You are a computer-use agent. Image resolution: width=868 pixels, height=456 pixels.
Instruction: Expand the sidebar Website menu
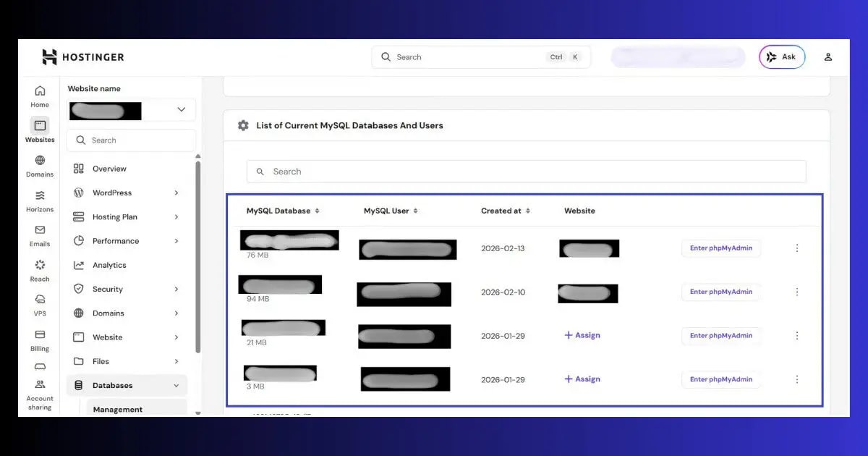[127, 337]
